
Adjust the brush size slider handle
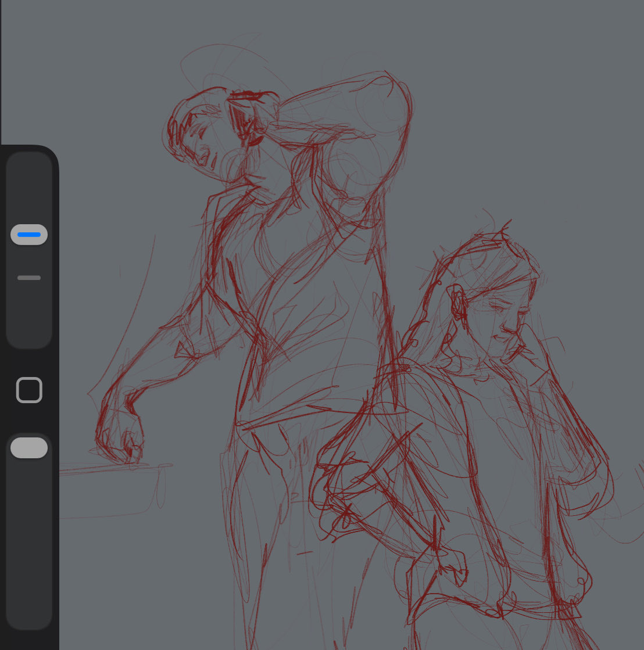click(29, 235)
